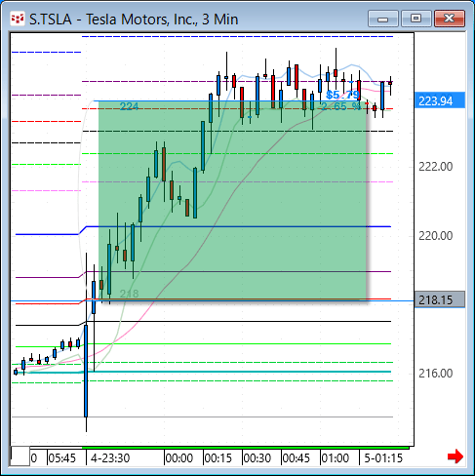Click the 00:30 time axis label
This screenshot has width=475, height=476.
257,458
